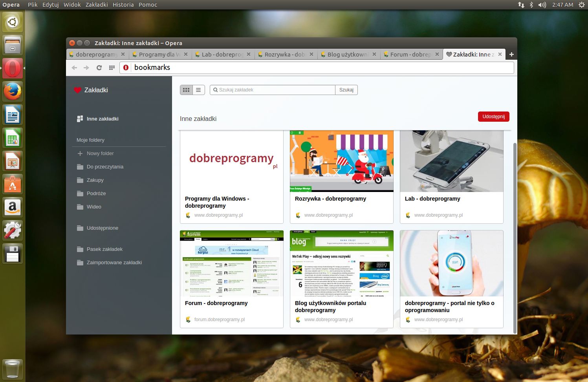Open the Historia menu
Image resolution: width=588 pixels, height=382 pixels.
(123, 5)
